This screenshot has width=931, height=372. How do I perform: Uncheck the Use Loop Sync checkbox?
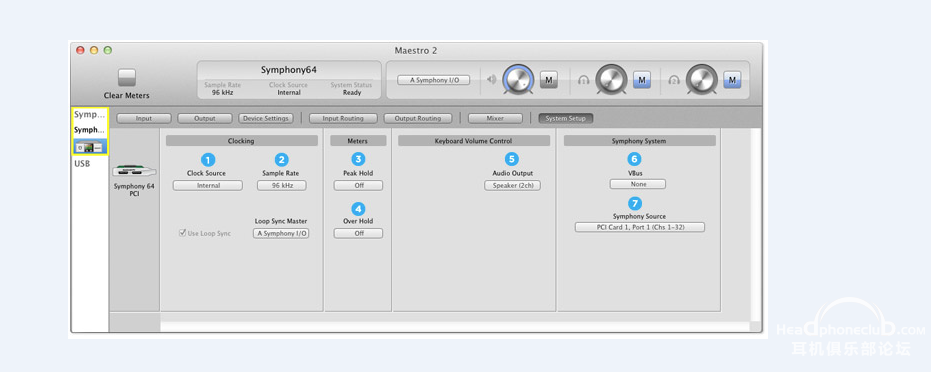pos(183,233)
